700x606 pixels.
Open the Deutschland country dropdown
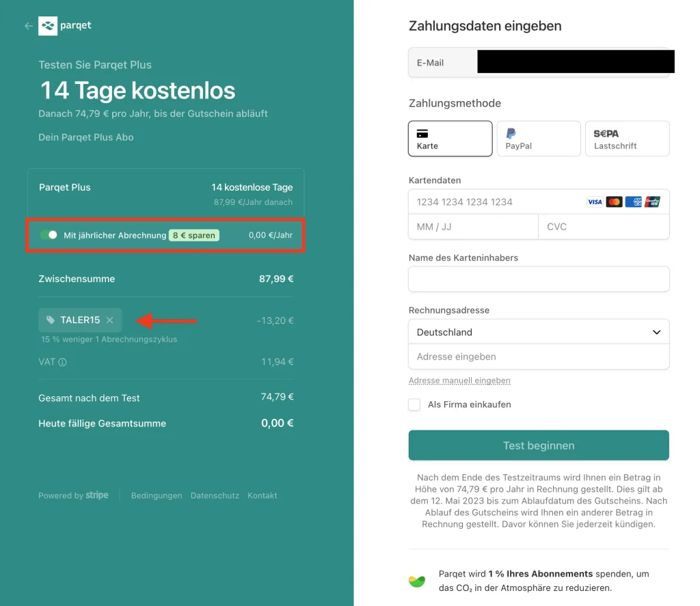(x=539, y=332)
